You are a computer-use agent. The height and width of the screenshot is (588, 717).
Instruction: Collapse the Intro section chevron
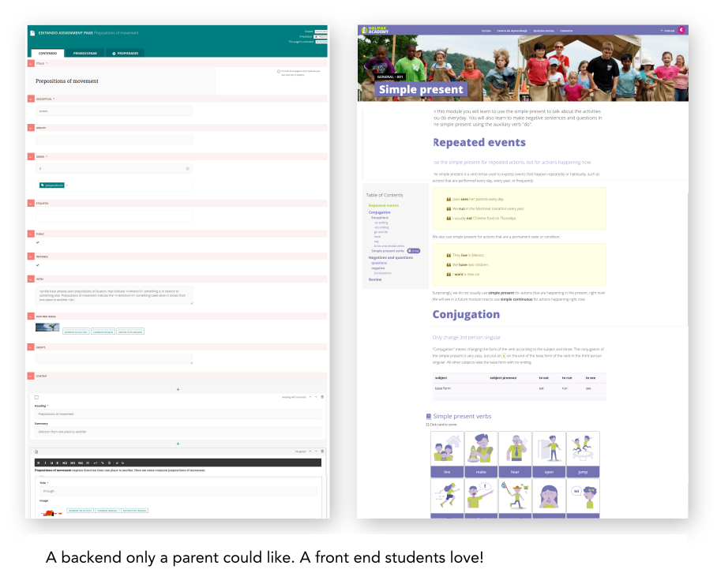coord(31,279)
